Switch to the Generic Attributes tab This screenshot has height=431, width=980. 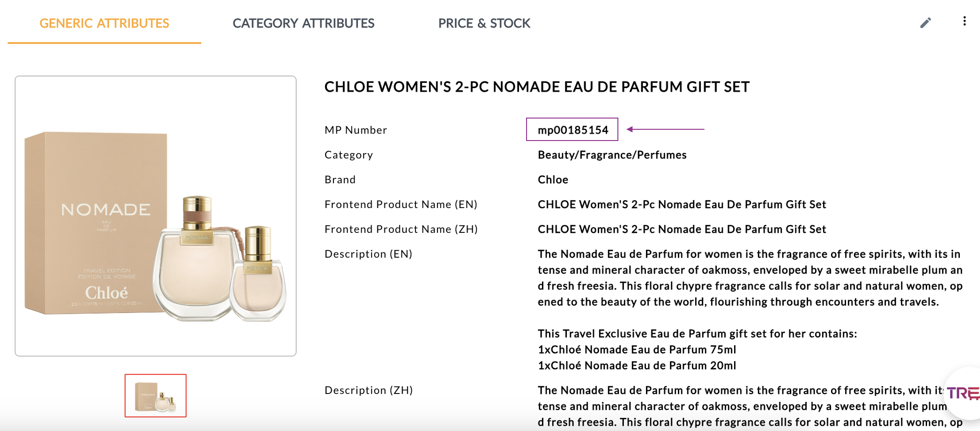(104, 23)
